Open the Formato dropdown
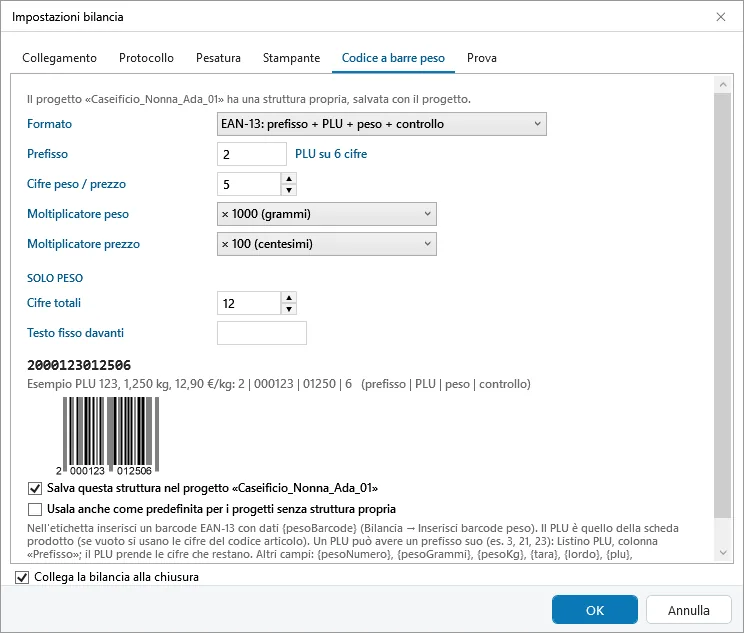 [381, 124]
